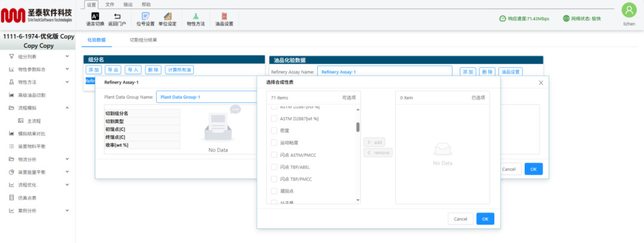Click the line chart icon beside 案例分析
The image size is (644, 243).
click(11, 211)
